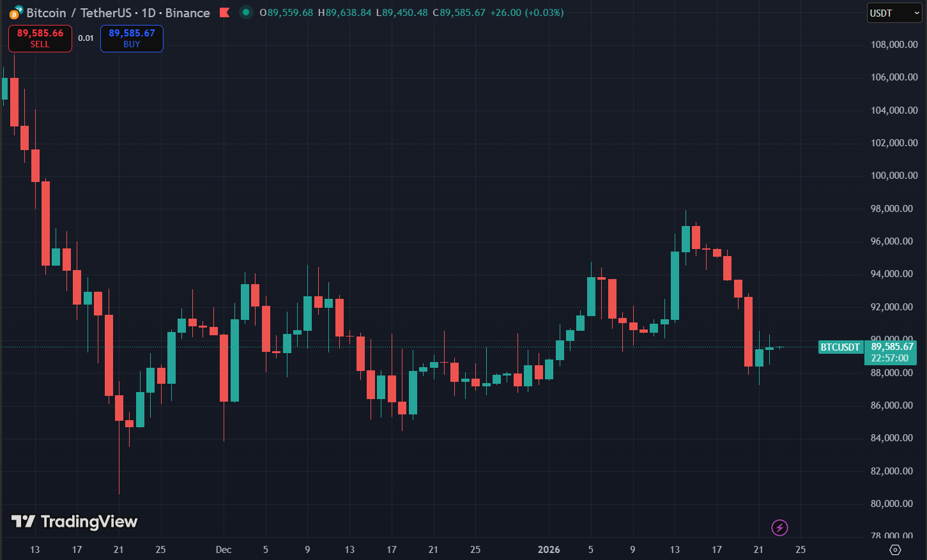Click Binance exchange name in the legend
The width and height of the screenshot is (927, 560).
point(188,12)
